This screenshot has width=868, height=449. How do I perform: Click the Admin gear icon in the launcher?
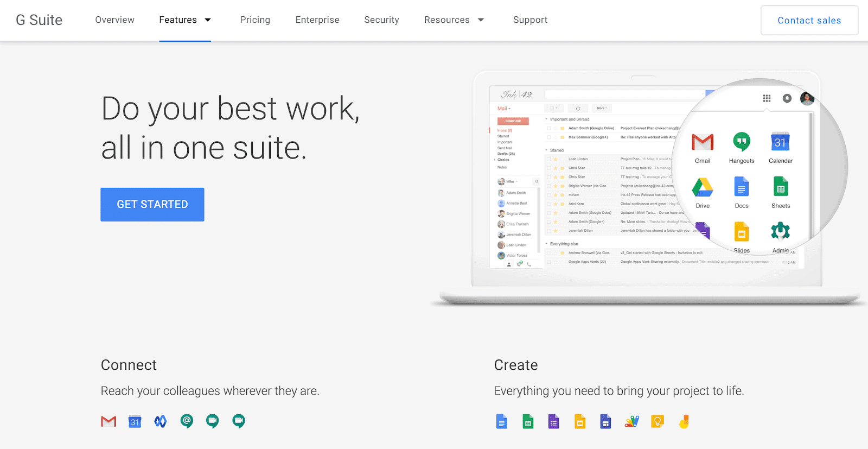(781, 231)
